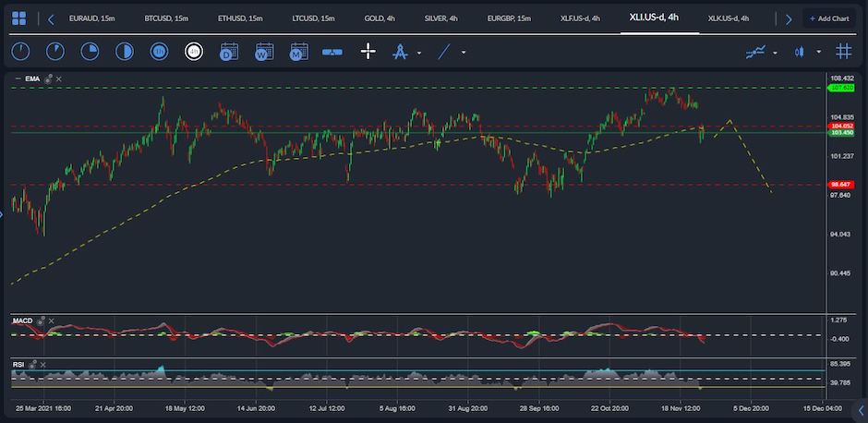Image resolution: width=868 pixels, height=423 pixels.
Task: Switch to the BTCUSD, 15m chart tab
Action: tap(166, 18)
